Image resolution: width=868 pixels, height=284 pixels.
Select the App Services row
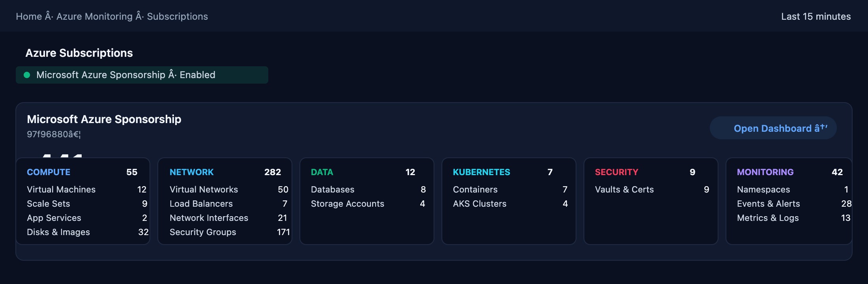(87, 218)
